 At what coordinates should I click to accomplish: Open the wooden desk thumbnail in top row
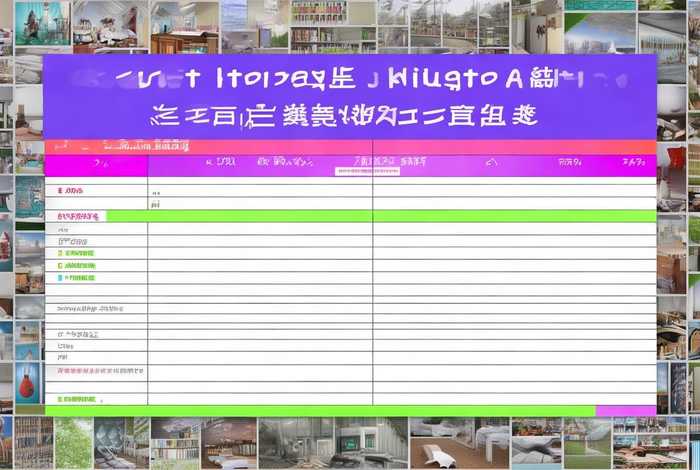(x=184, y=27)
